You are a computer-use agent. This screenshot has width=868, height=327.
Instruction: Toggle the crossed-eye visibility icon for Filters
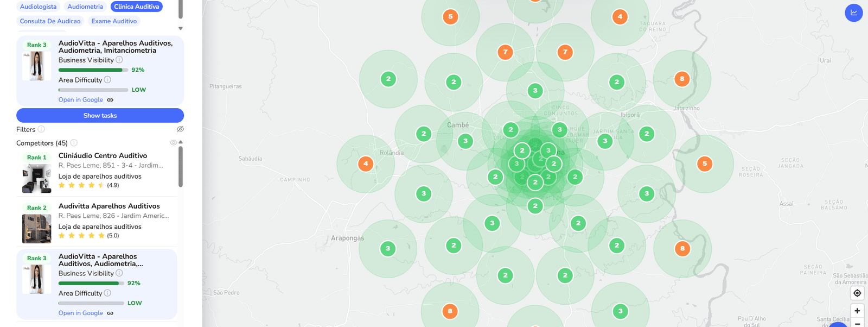(x=180, y=129)
